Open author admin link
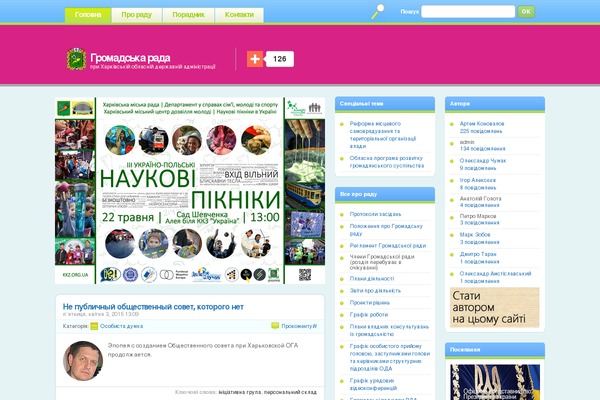This screenshot has height=400, width=600. point(467,142)
